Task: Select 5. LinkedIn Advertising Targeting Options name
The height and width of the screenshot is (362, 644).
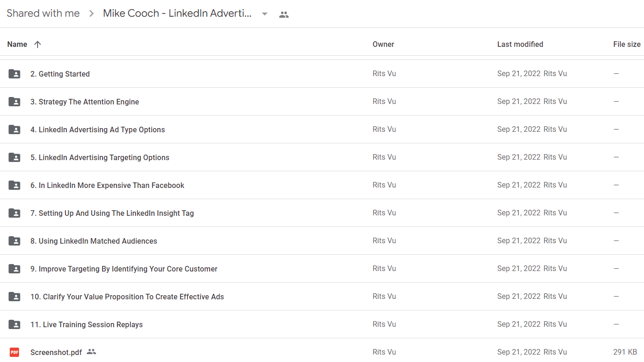Action: pyautogui.click(x=100, y=157)
